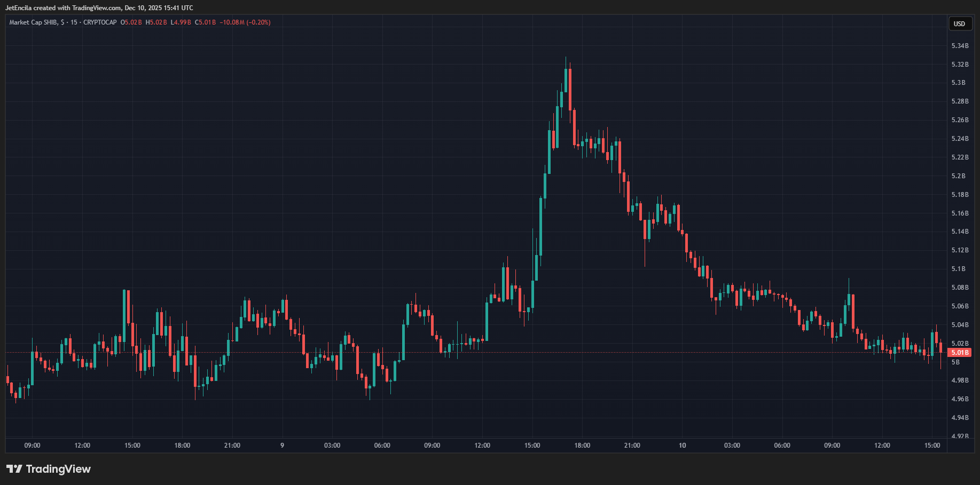
Task: Open the 15-minute interval selector
Action: 75,22
